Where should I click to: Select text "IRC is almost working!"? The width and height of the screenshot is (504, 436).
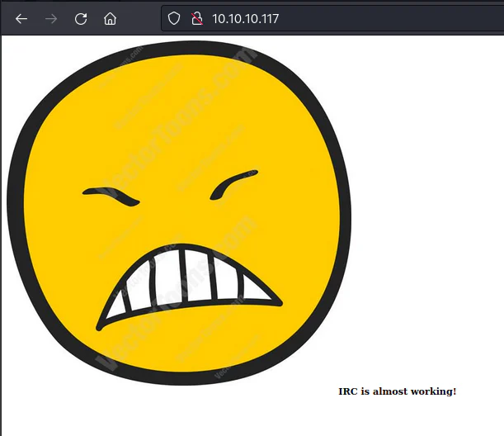tap(398, 391)
